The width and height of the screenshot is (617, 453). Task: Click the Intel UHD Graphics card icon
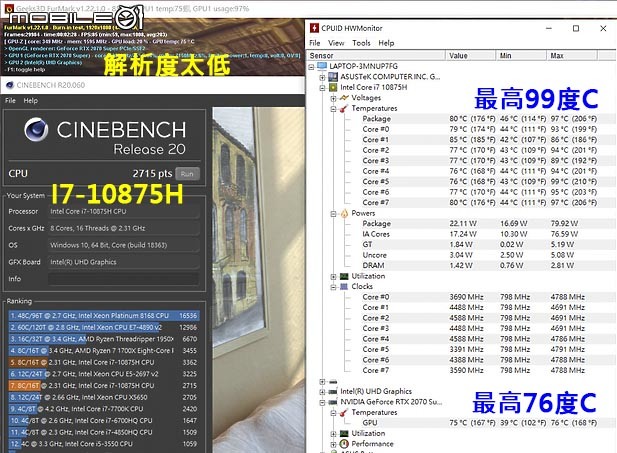(x=333, y=392)
